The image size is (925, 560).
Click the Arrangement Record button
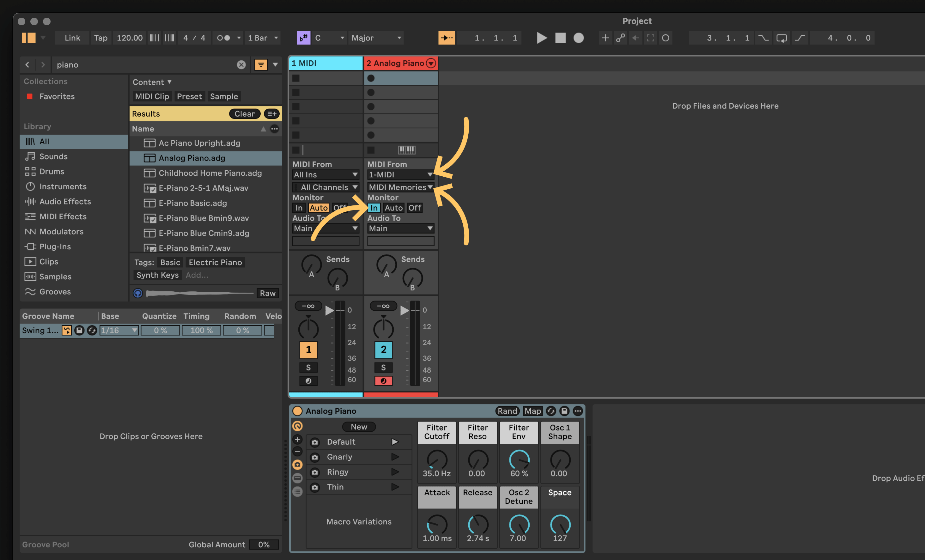point(579,38)
